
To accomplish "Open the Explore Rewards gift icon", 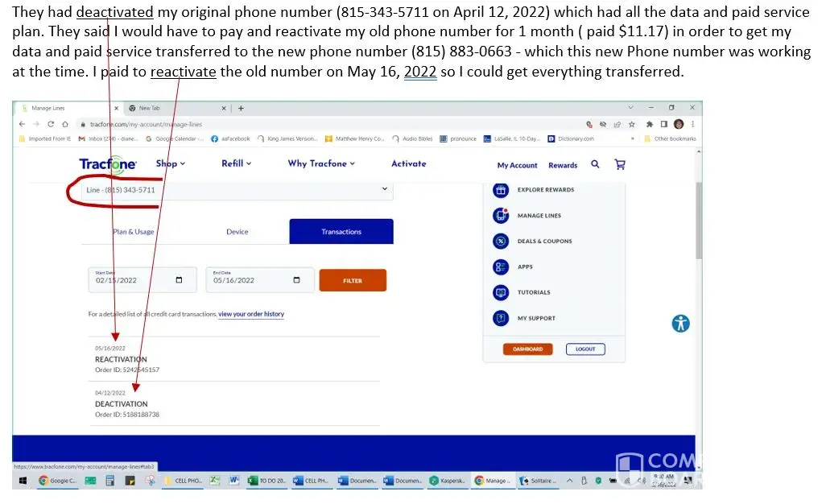I will click(x=501, y=190).
